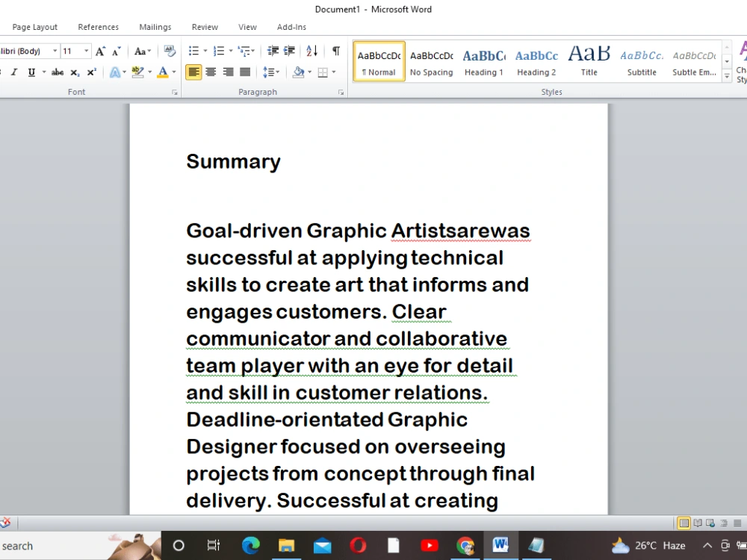This screenshot has width=747, height=560.
Task: Open font color picker dropdown arrow
Action: pyautogui.click(x=174, y=72)
